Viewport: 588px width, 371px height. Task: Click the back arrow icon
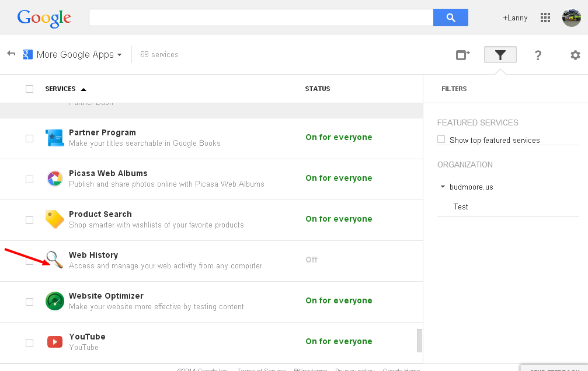(11, 54)
